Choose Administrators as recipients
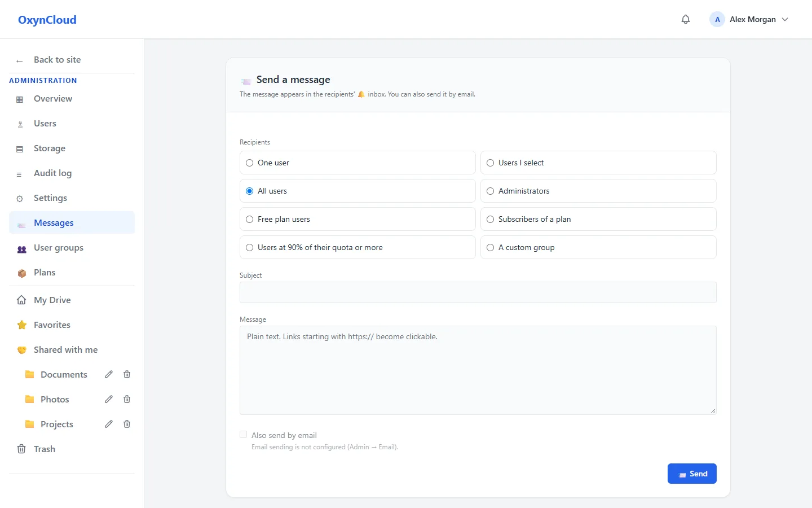 598,191
